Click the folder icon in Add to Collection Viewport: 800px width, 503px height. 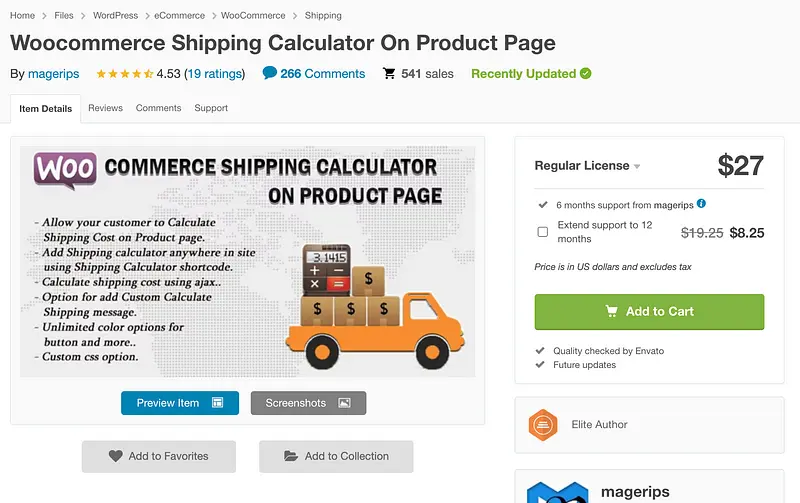pyautogui.click(x=291, y=456)
